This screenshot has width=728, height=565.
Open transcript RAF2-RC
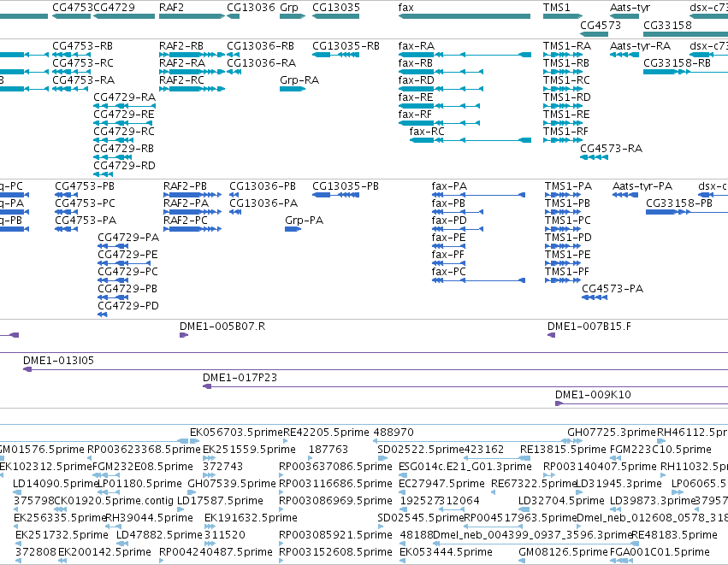(181, 80)
